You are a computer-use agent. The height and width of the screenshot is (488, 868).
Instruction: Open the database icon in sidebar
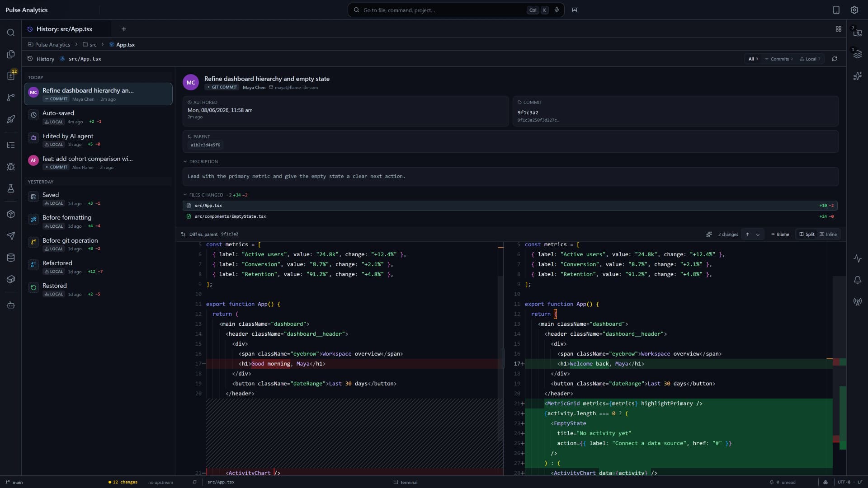click(x=11, y=258)
